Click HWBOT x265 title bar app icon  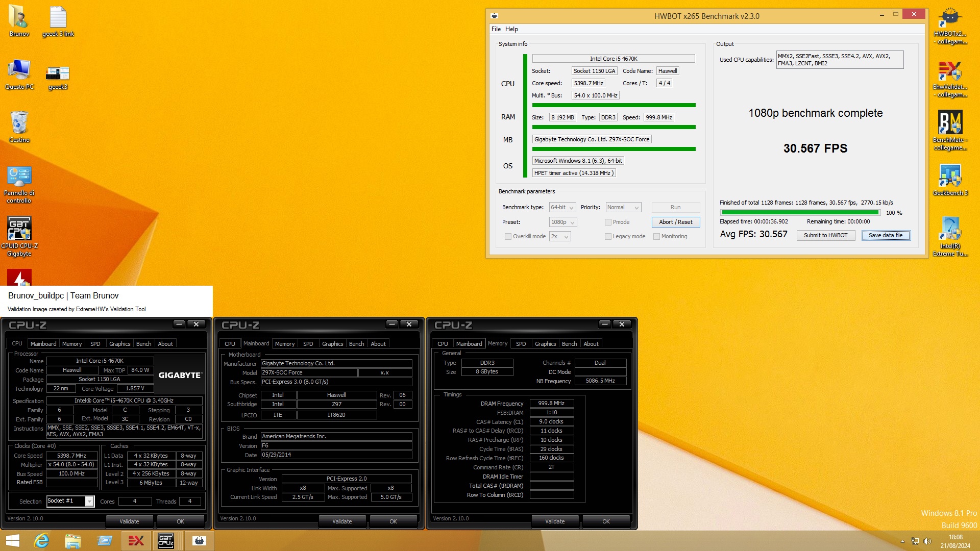pos(494,16)
